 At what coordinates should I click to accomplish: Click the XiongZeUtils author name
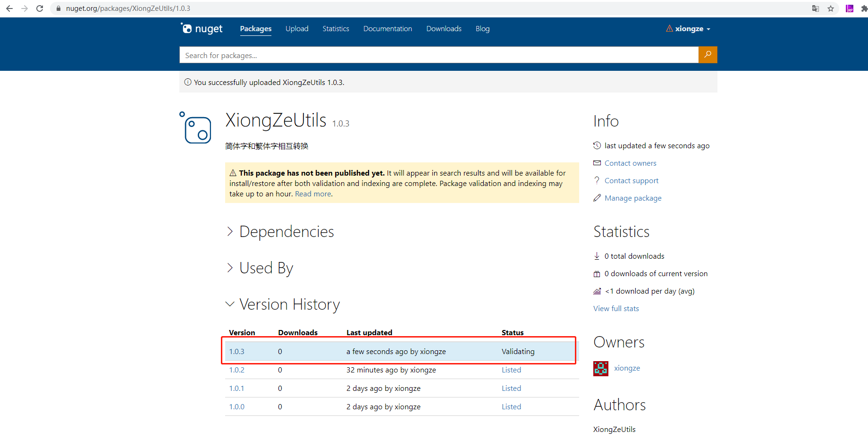click(614, 429)
